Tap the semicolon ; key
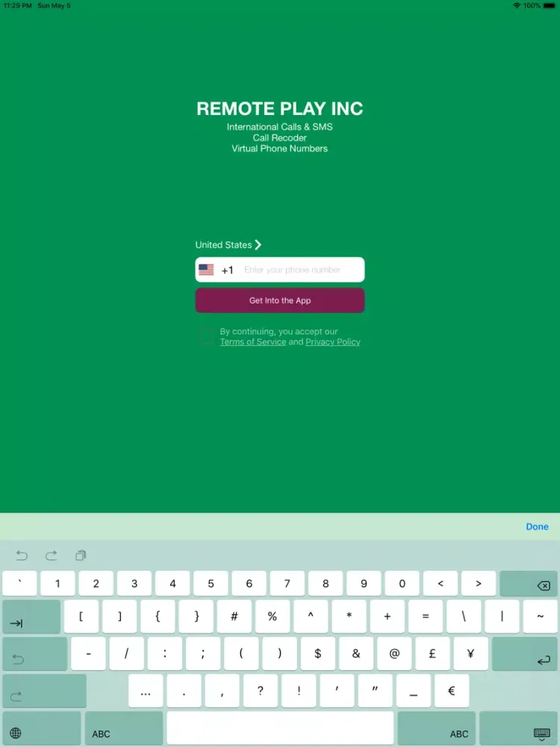Image resolution: width=560 pixels, height=747 pixels. coord(203,654)
